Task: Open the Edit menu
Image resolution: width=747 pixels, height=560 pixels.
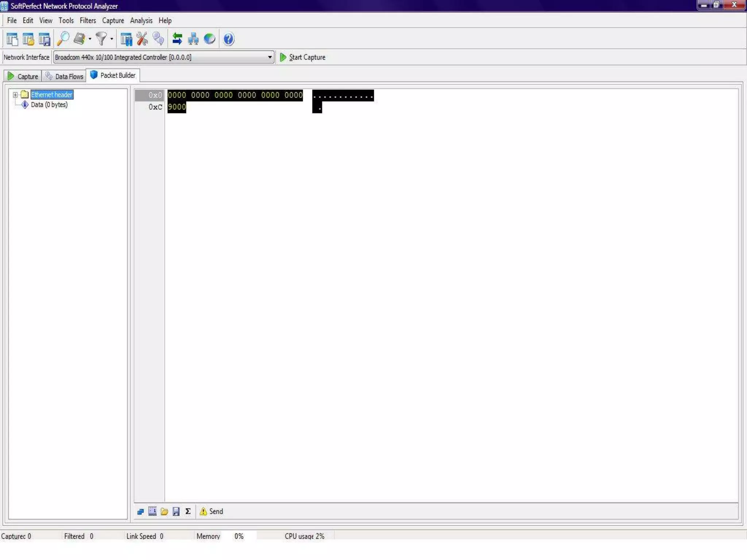Action: (28, 20)
